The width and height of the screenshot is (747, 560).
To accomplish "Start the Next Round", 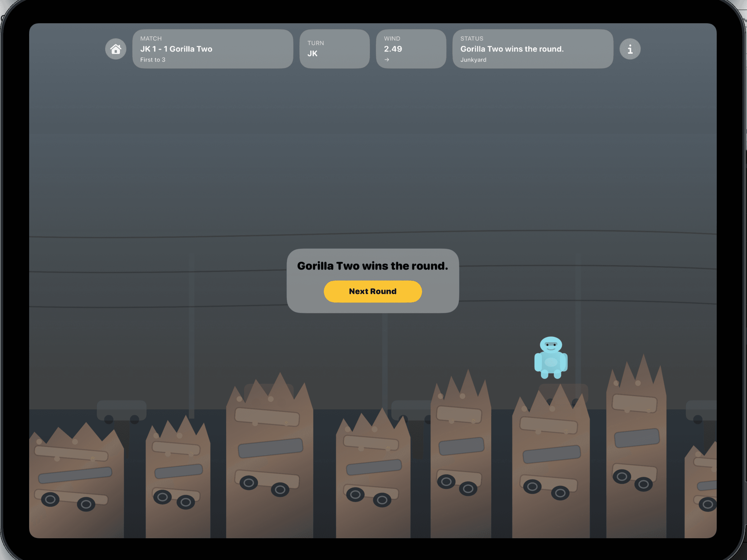I will (x=372, y=291).
